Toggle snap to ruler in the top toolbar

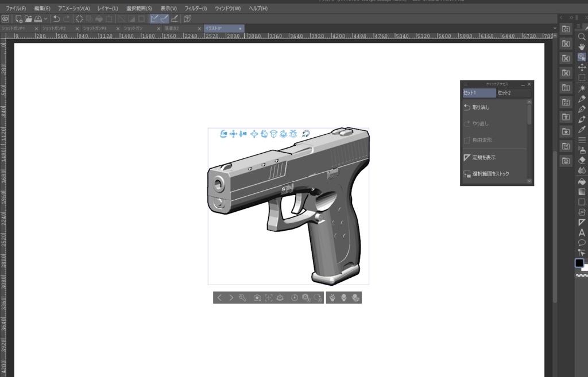pos(154,19)
